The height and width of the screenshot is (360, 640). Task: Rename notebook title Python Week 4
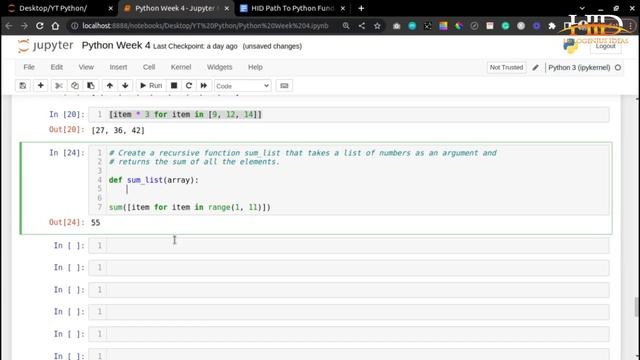click(x=116, y=45)
